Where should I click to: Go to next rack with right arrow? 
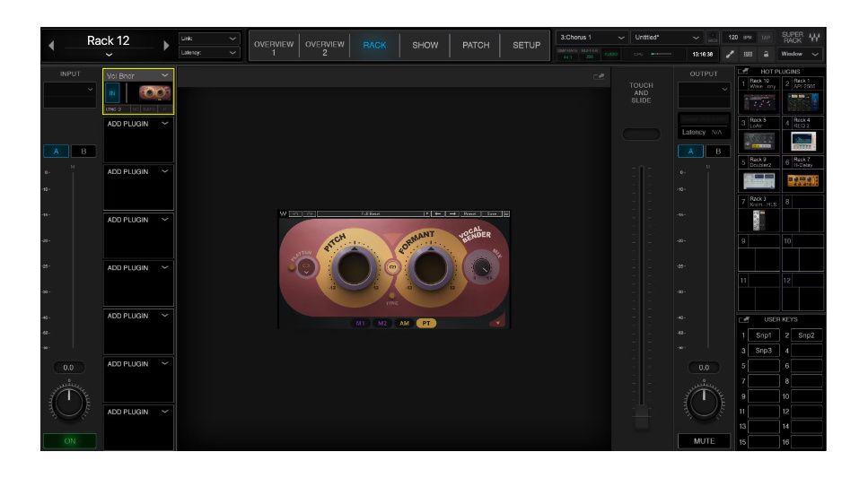tap(166, 46)
